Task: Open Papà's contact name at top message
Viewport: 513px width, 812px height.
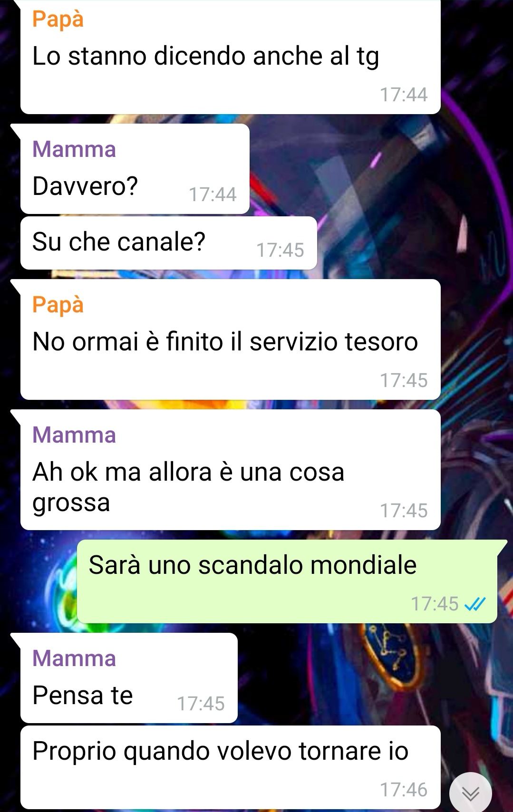Action: 58,19
